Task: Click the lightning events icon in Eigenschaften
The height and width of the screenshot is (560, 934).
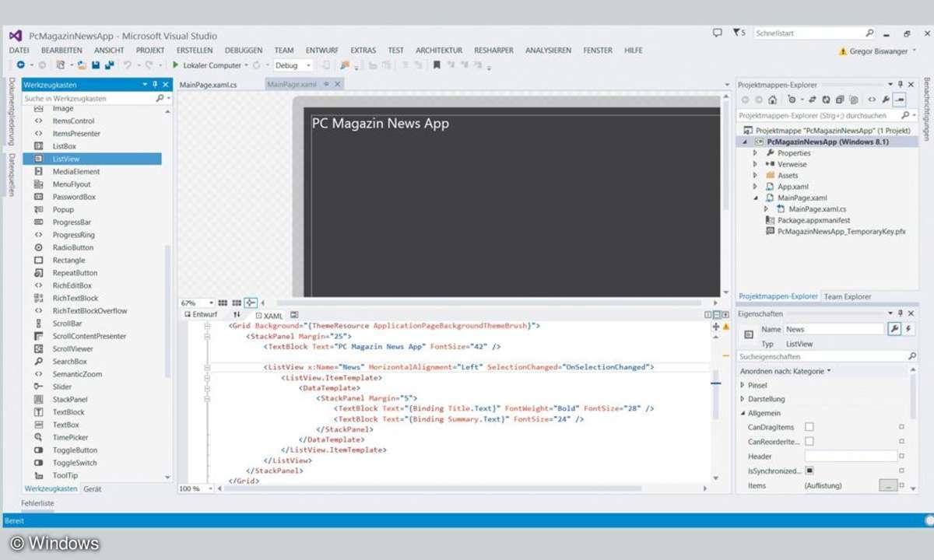Action: 908,329
